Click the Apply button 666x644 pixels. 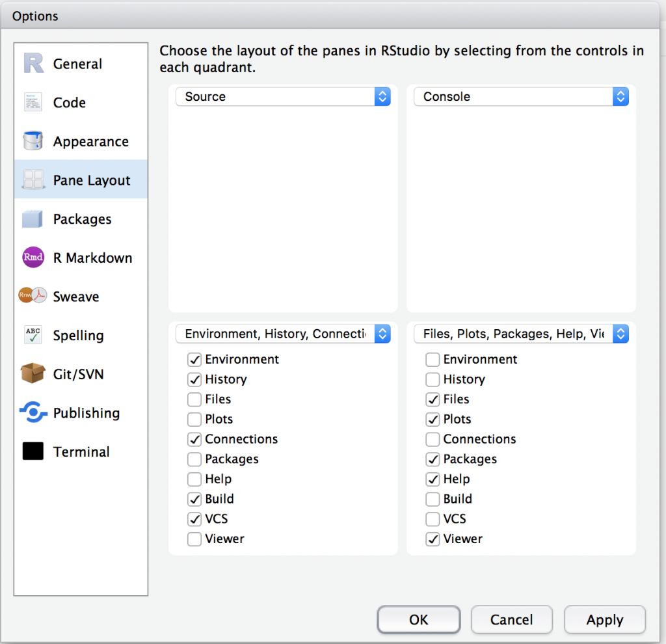click(x=604, y=620)
